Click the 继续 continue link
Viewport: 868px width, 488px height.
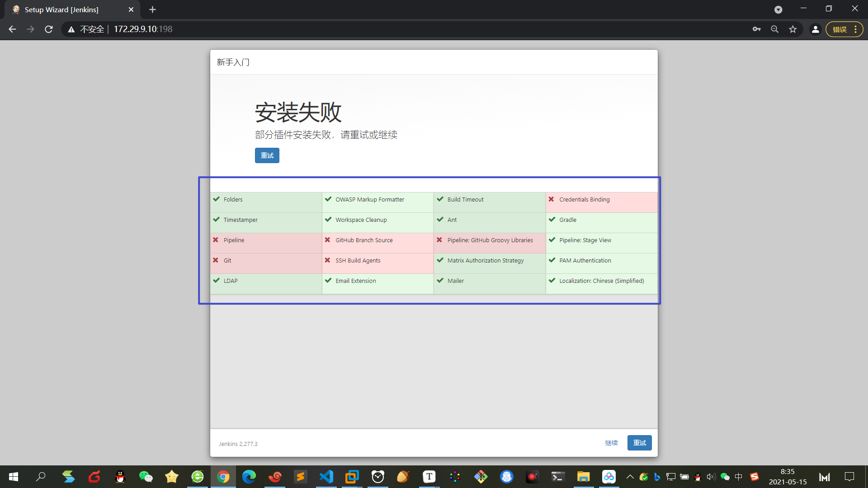pos(611,443)
